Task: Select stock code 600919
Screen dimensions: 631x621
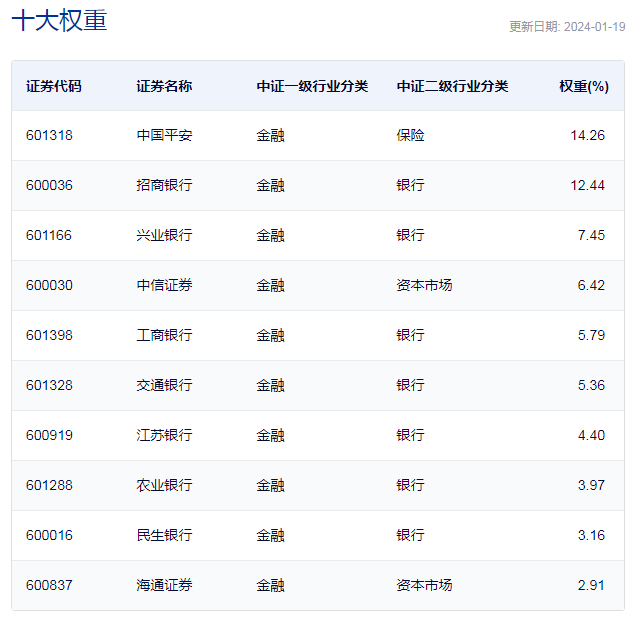Action: (49, 435)
